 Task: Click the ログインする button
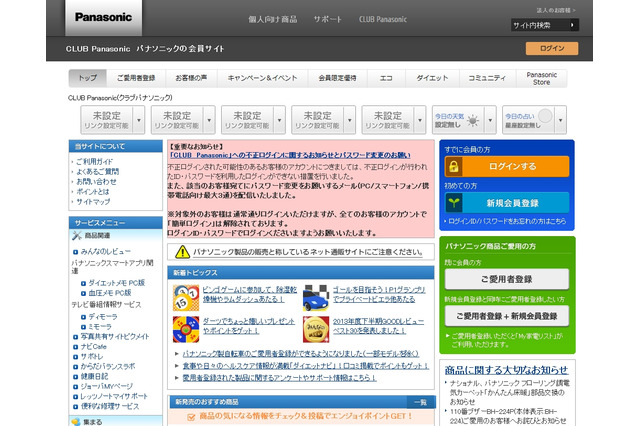pos(507,166)
